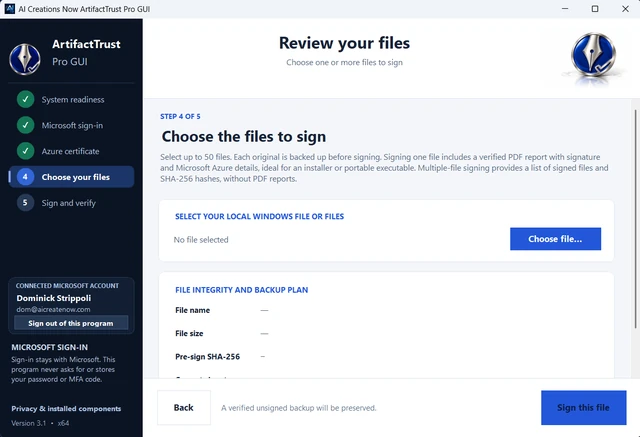Click Sign out of this program
The width and height of the screenshot is (640, 437).
click(x=71, y=323)
